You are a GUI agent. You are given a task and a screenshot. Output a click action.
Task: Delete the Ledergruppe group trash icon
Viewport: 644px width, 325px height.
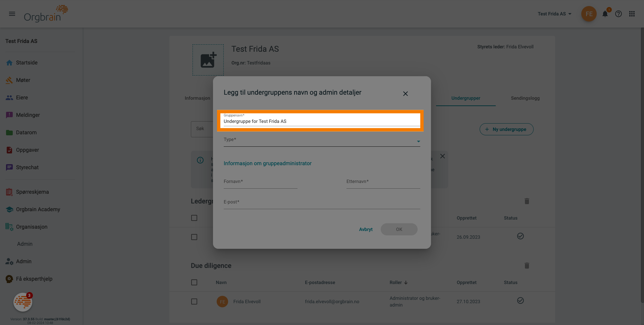[527, 201]
